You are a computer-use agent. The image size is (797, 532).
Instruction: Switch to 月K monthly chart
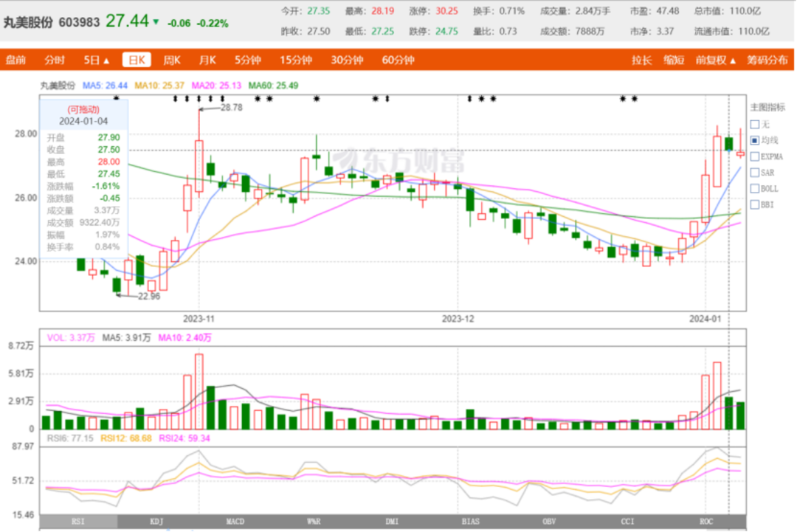click(207, 60)
